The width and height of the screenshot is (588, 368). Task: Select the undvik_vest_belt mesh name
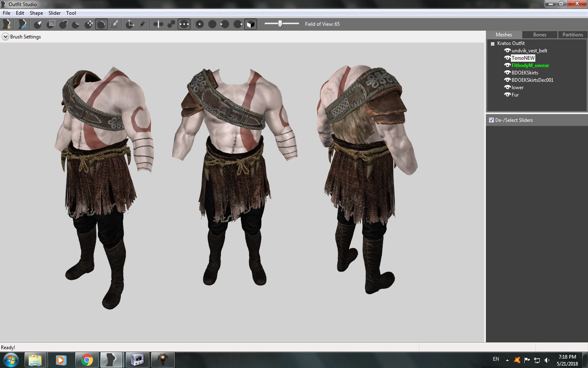(529, 51)
